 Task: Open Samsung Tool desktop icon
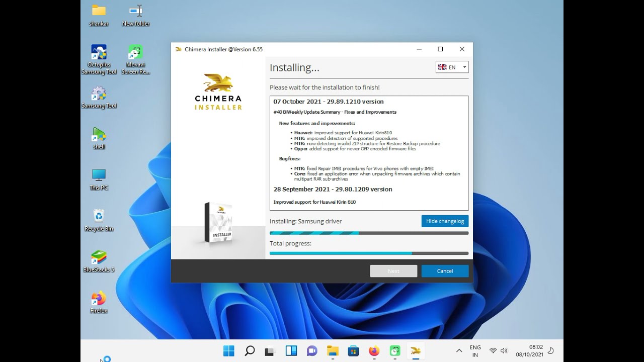pyautogui.click(x=99, y=97)
